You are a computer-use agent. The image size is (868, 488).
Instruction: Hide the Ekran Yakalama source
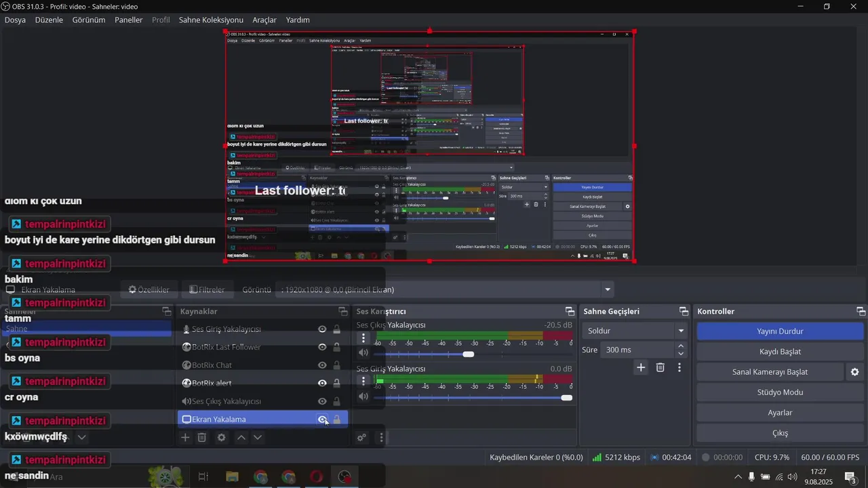pyautogui.click(x=323, y=420)
